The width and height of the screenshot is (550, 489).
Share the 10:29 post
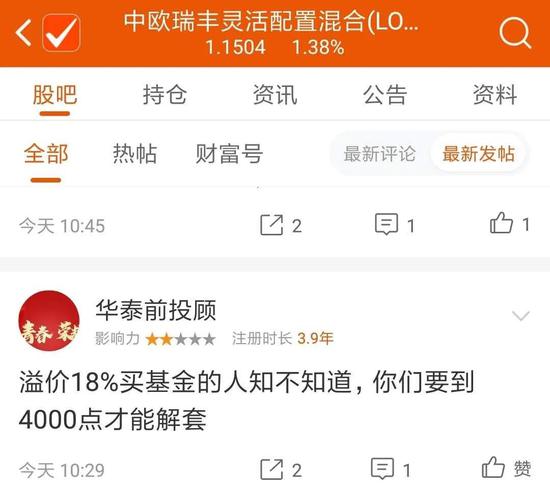(281, 469)
